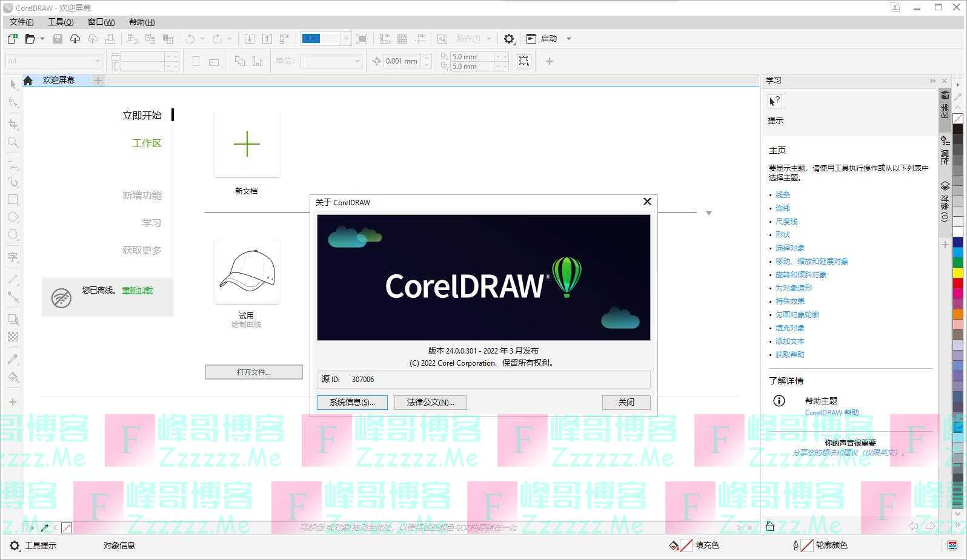Select the Zoom tool in toolbox

pyautogui.click(x=13, y=142)
